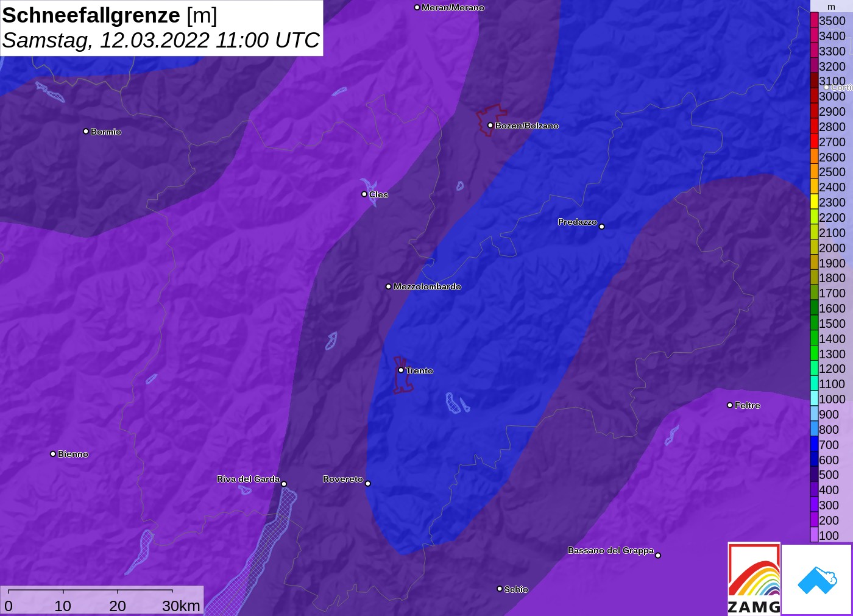Click the 2000 m legend swatch
This screenshot has height=616, width=853.
tap(814, 247)
